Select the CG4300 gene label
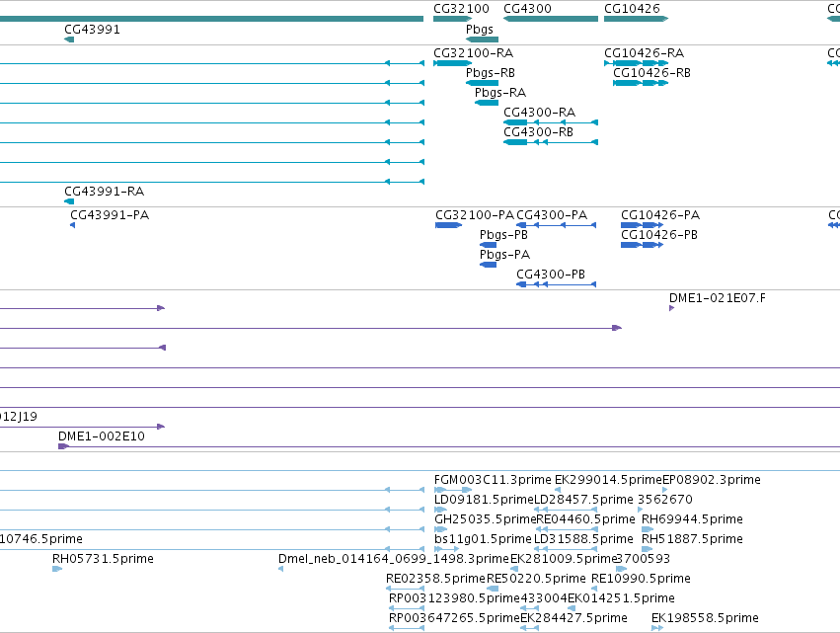Screen dimensions: 840x633 (527, 9)
